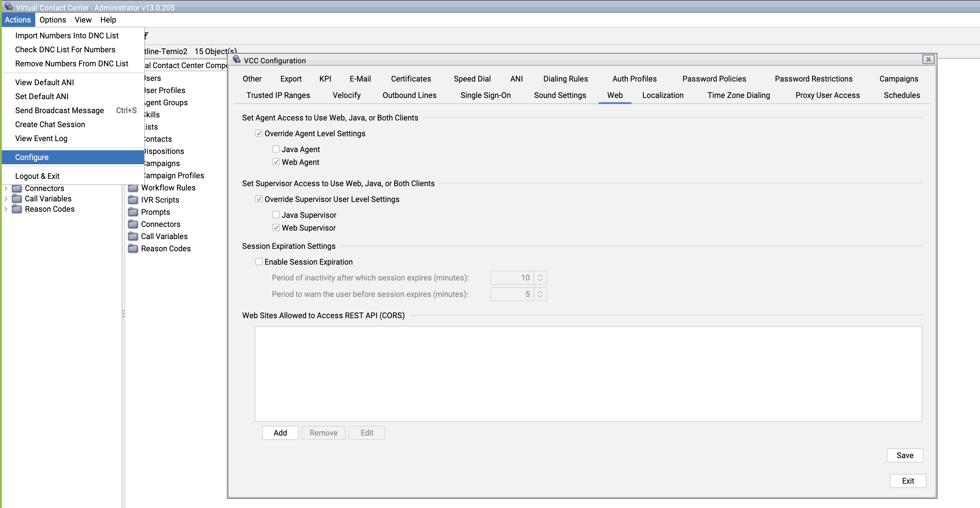Click the Prompts folder icon
The image size is (980, 508).
pos(133,212)
